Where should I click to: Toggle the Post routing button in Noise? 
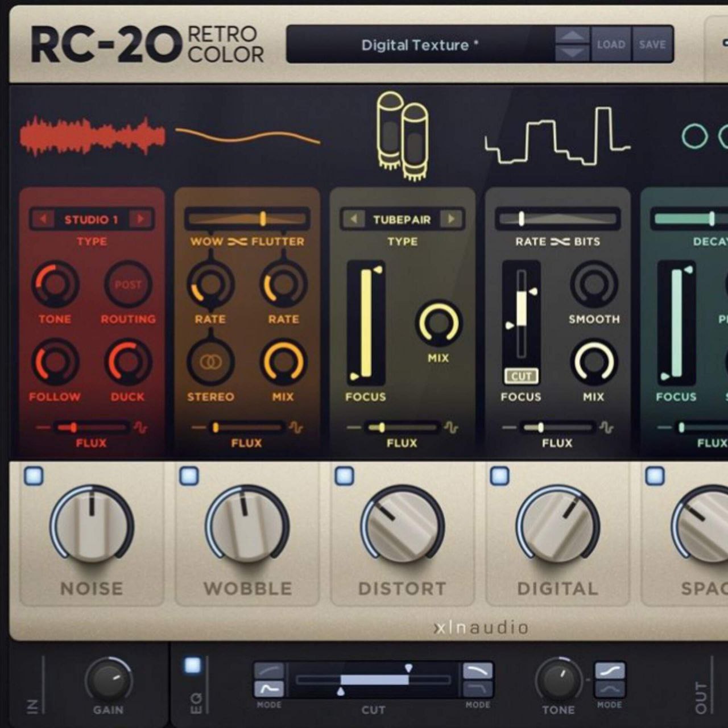point(128,284)
